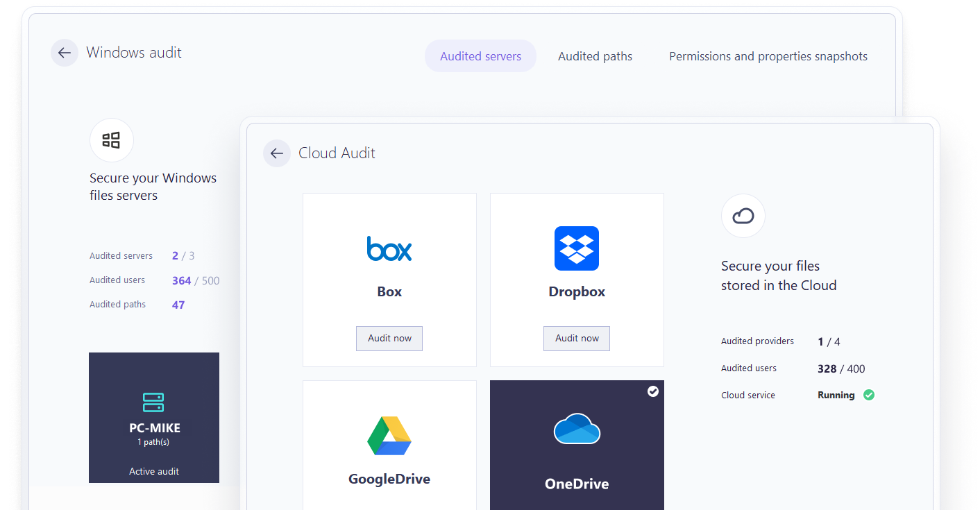Click the 'OneDrive' provider name
The height and width of the screenshot is (510, 980).
pos(577,484)
